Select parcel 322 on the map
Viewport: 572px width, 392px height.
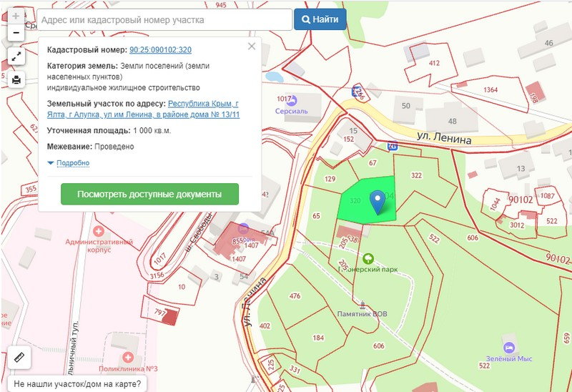416,175
